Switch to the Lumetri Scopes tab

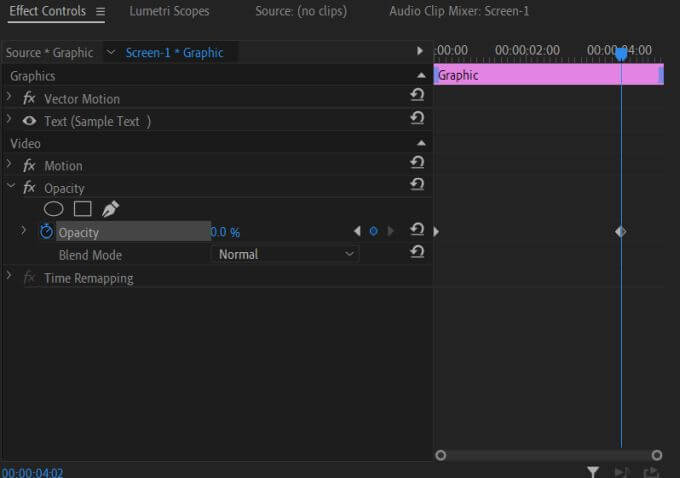[169, 12]
